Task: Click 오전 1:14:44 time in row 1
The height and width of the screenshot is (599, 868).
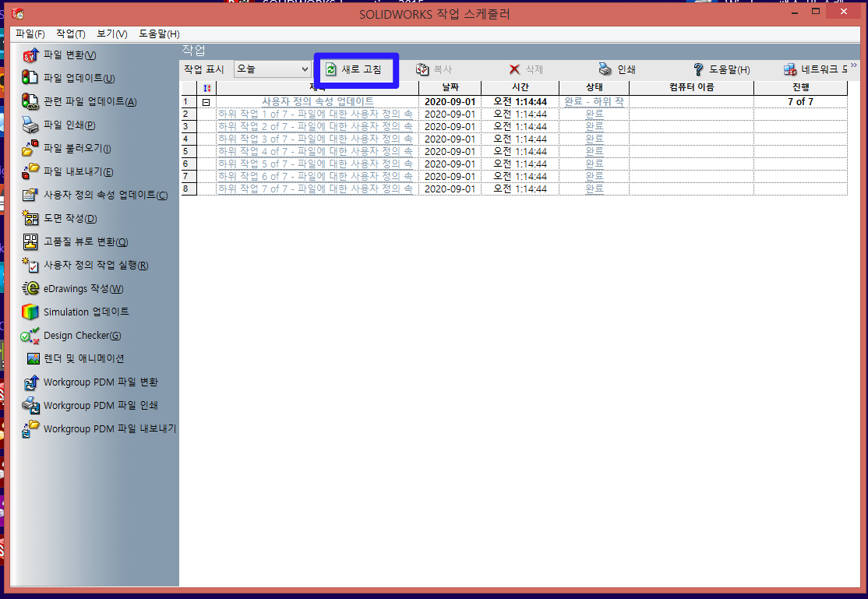Action: tap(520, 102)
